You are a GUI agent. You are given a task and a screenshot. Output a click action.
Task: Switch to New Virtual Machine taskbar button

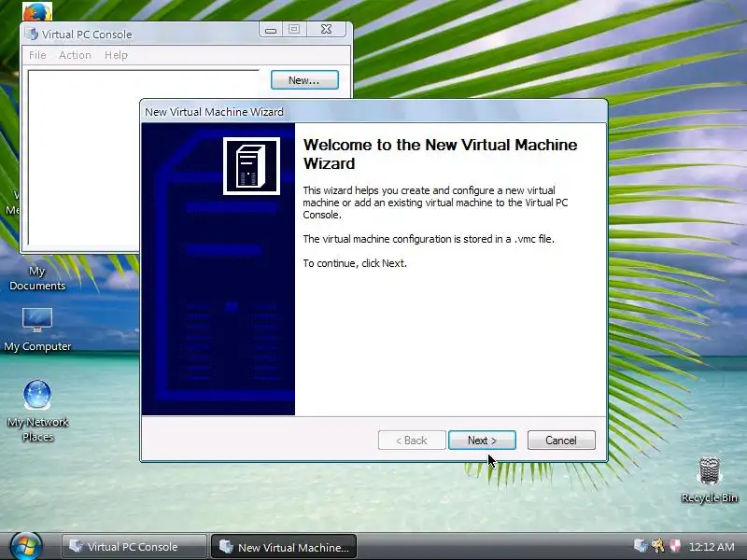(284, 547)
